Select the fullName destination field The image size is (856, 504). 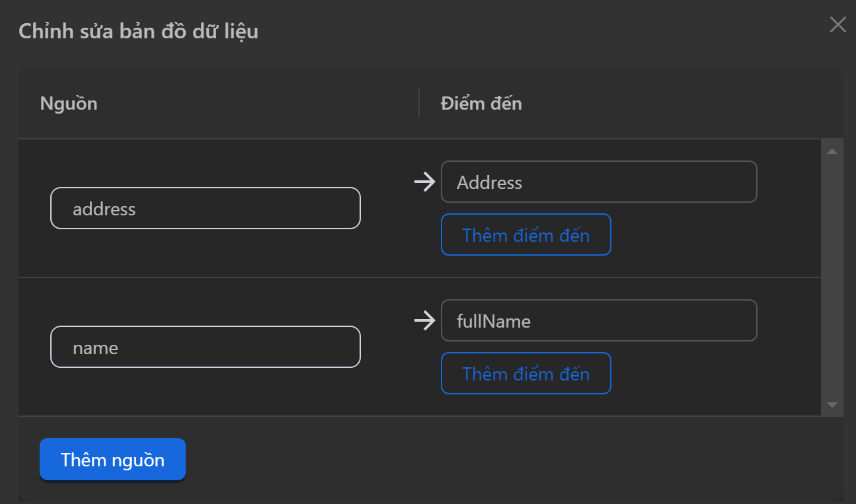click(599, 320)
